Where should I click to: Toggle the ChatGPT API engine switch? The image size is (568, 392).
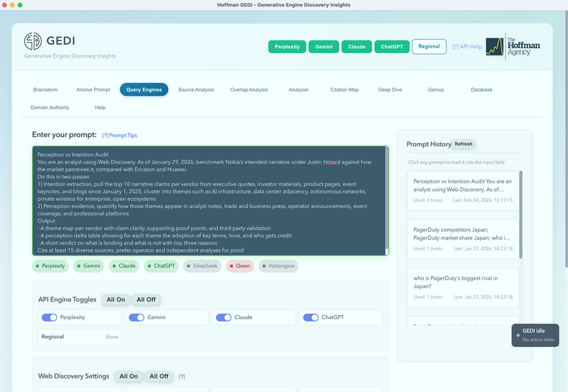point(311,317)
